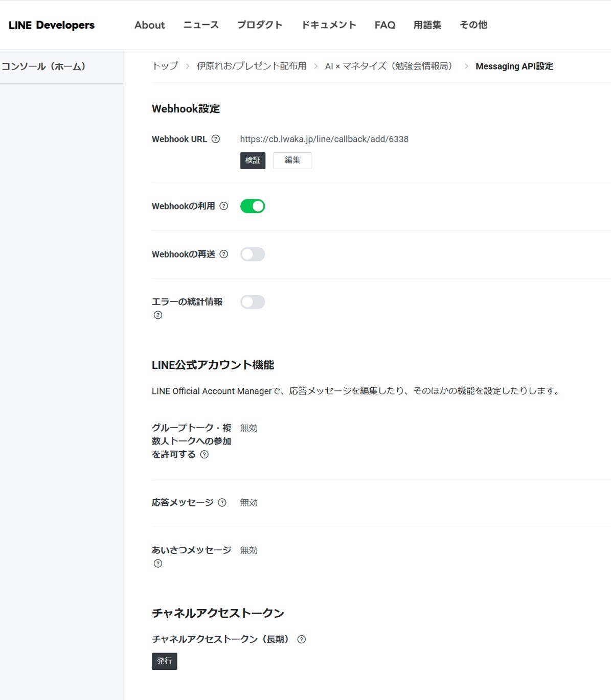
Task: Open help icon beside Webhook URL
Action: 216,139
